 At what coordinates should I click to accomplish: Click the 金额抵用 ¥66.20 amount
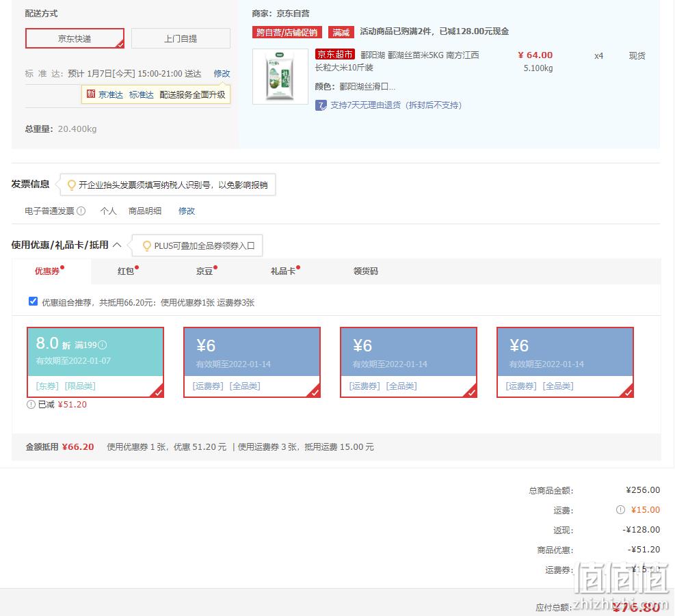[x=78, y=447]
